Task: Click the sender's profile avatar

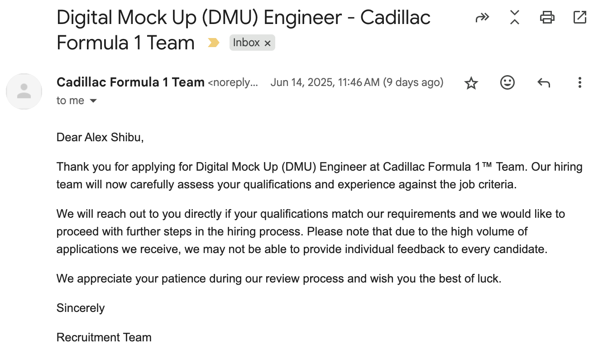Action: click(x=24, y=91)
